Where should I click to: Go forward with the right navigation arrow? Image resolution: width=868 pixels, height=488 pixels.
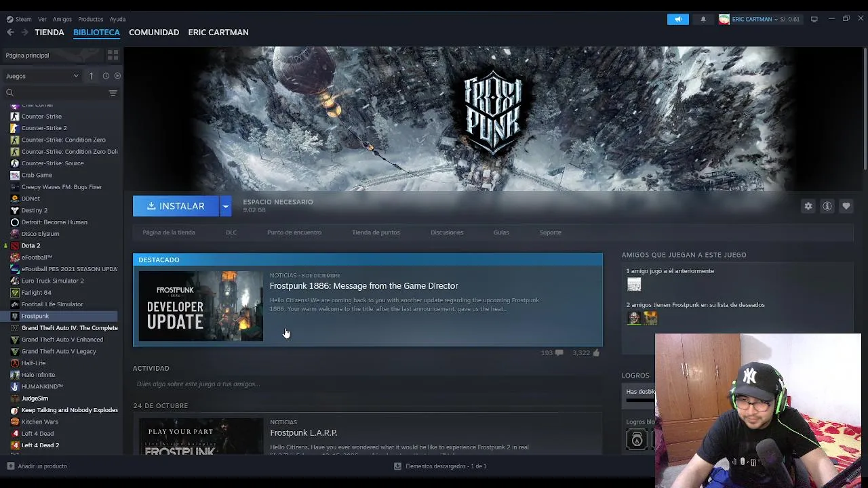pos(24,32)
